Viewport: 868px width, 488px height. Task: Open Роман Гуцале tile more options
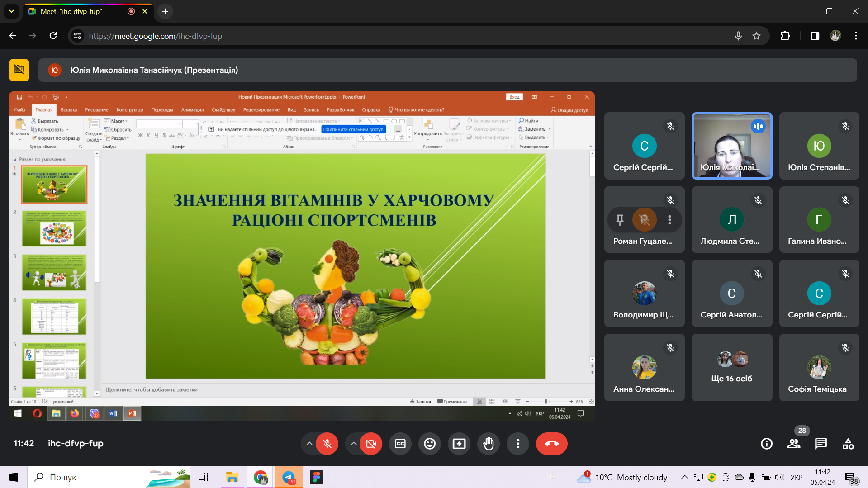coord(669,220)
